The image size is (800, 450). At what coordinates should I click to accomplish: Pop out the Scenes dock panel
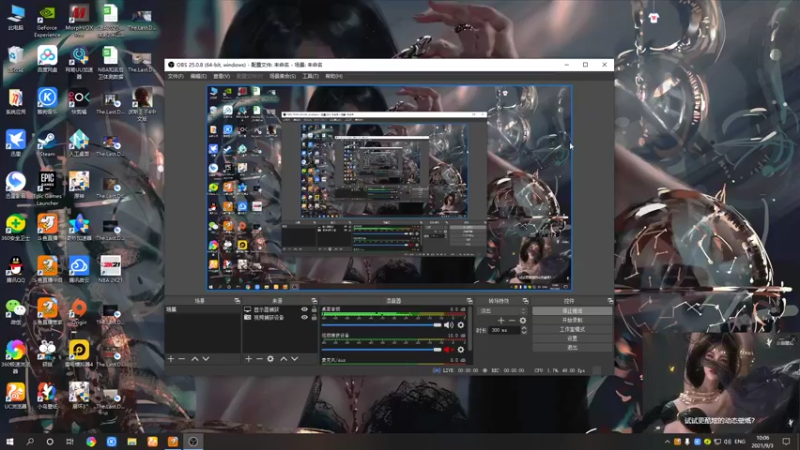point(237,301)
